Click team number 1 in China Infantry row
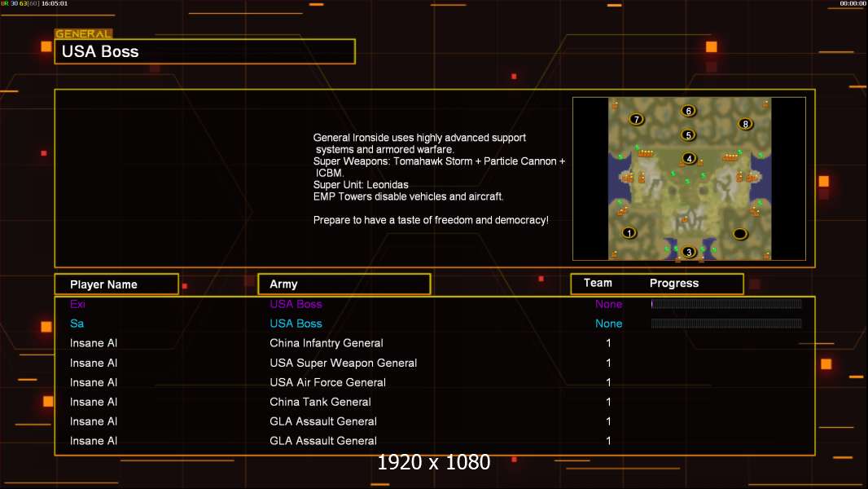868x489 pixels. click(x=608, y=343)
